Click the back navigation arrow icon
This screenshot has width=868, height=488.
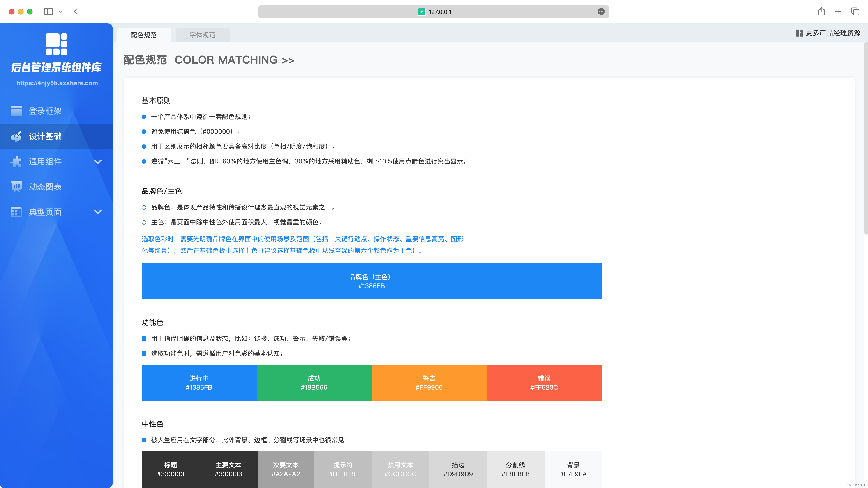[76, 11]
